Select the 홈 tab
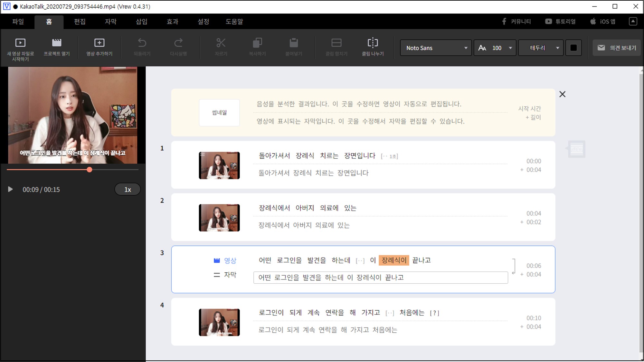This screenshot has width=644, height=362. pyautogui.click(x=49, y=22)
